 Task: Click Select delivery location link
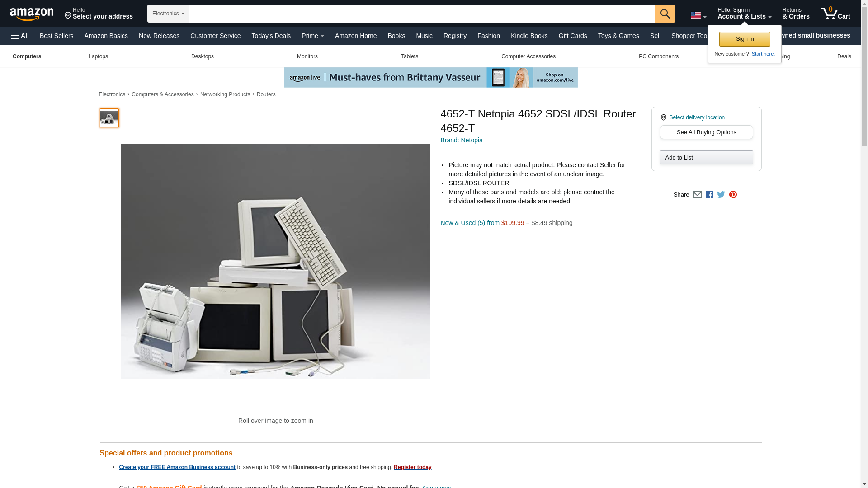(x=697, y=117)
